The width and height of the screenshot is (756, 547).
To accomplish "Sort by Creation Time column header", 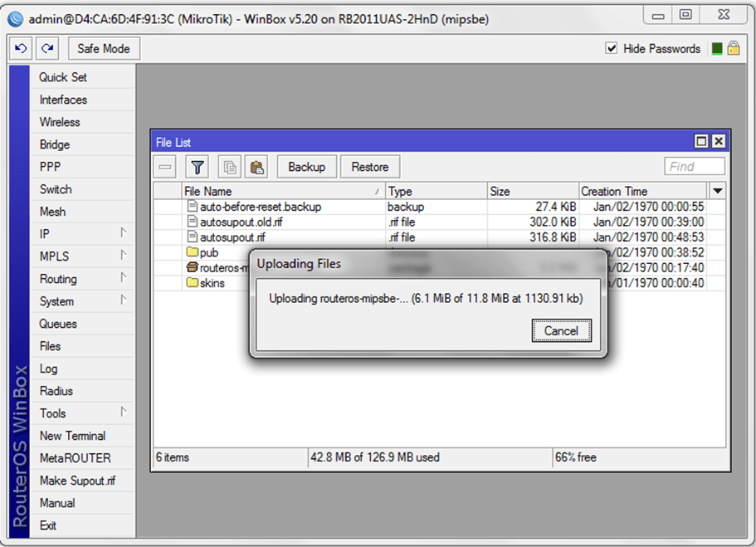I will point(643,191).
